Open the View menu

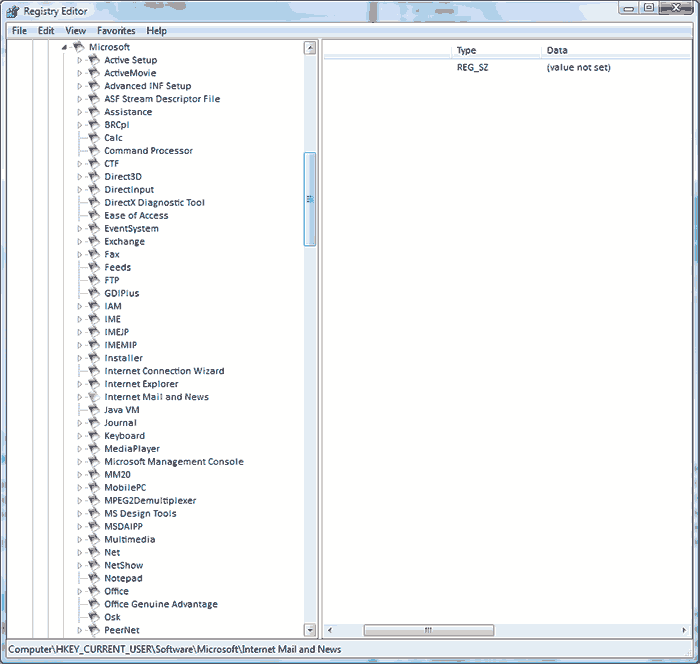click(75, 31)
